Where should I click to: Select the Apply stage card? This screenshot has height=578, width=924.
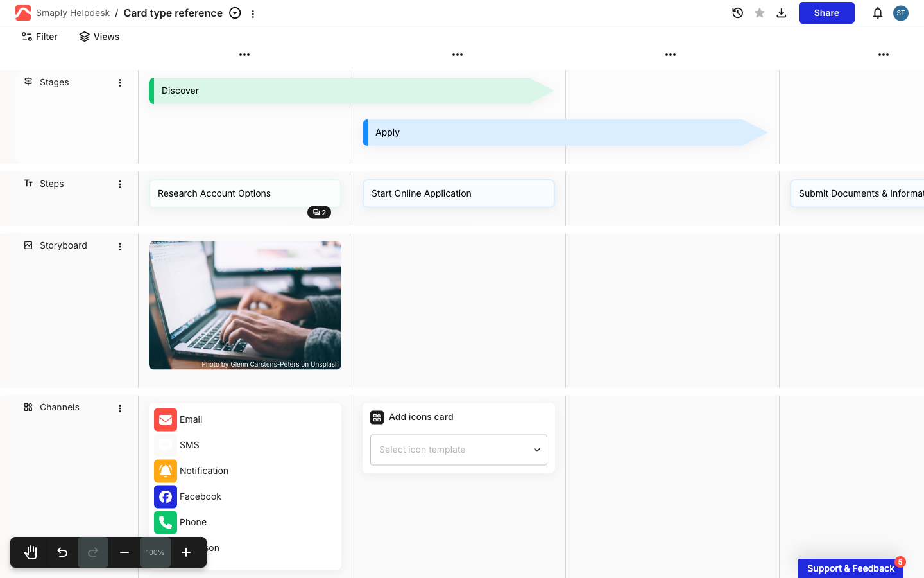pyautogui.click(x=565, y=132)
